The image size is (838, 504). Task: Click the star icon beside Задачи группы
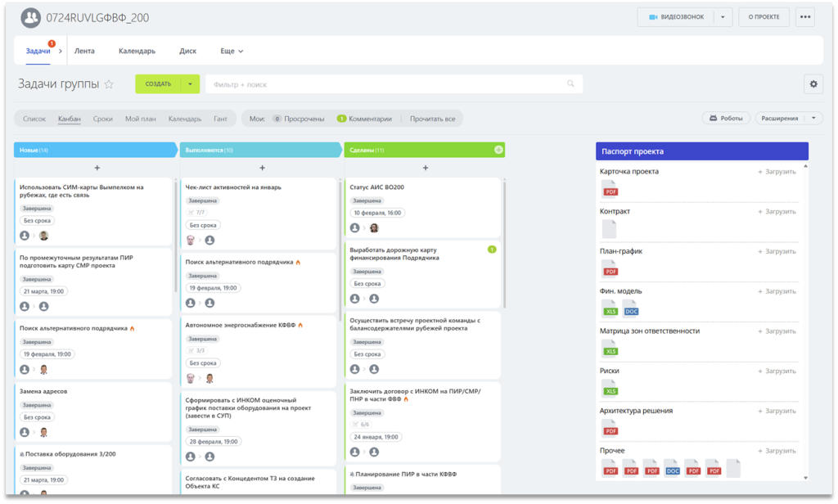109,84
